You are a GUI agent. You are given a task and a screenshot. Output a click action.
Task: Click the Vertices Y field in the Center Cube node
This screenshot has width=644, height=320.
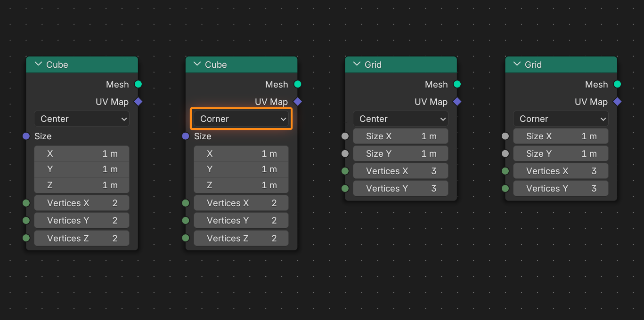pos(82,221)
